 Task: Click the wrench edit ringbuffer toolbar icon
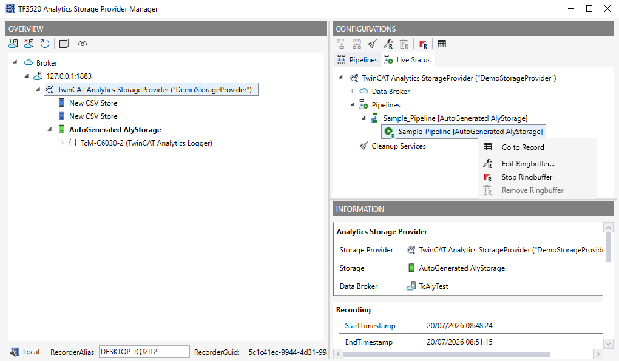(x=388, y=44)
